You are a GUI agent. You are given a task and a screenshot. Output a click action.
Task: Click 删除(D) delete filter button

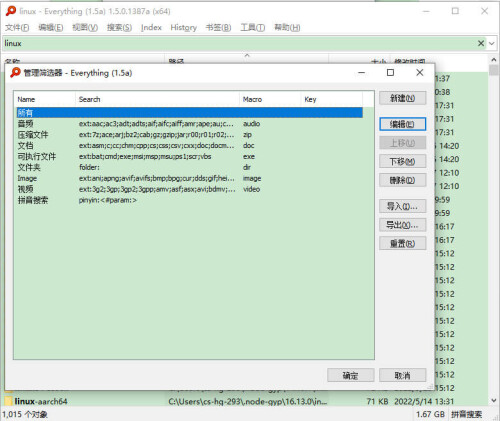click(x=402, y=180)
